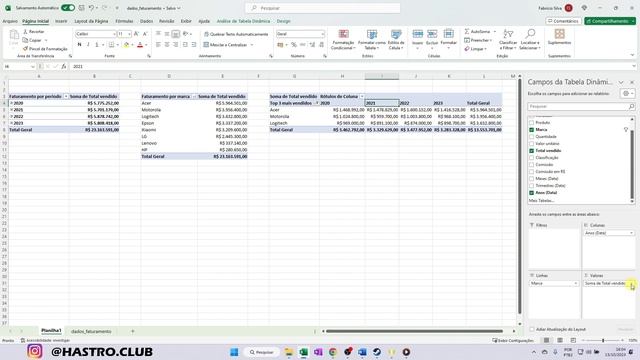Open Marca dropdown in Linhas area
The image size is (640, 360).
576,283
